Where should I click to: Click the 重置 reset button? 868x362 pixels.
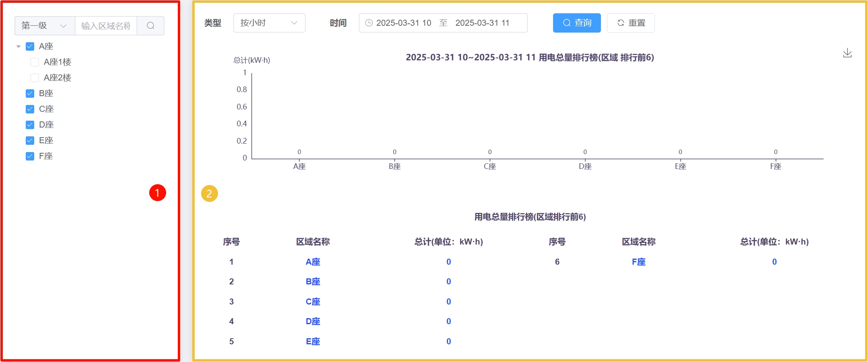click(631, 23)
